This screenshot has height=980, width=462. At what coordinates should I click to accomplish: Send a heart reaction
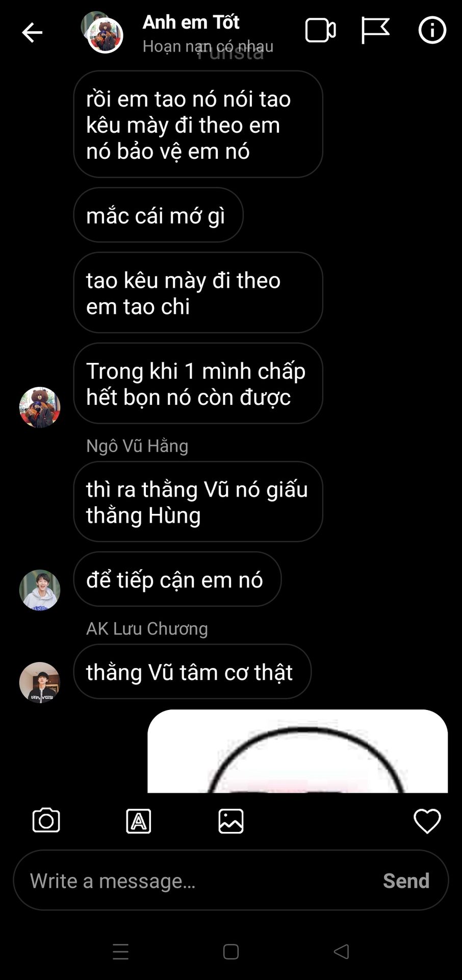(x=427, y=821)
